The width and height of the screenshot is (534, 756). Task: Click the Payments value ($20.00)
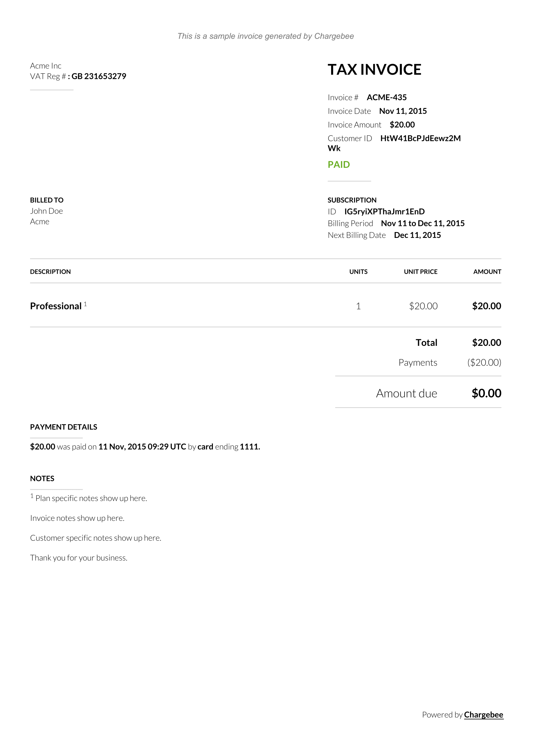click(484, 363)
